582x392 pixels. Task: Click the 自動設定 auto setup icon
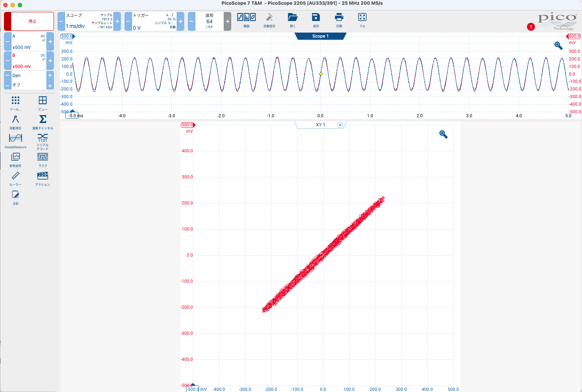270,20
